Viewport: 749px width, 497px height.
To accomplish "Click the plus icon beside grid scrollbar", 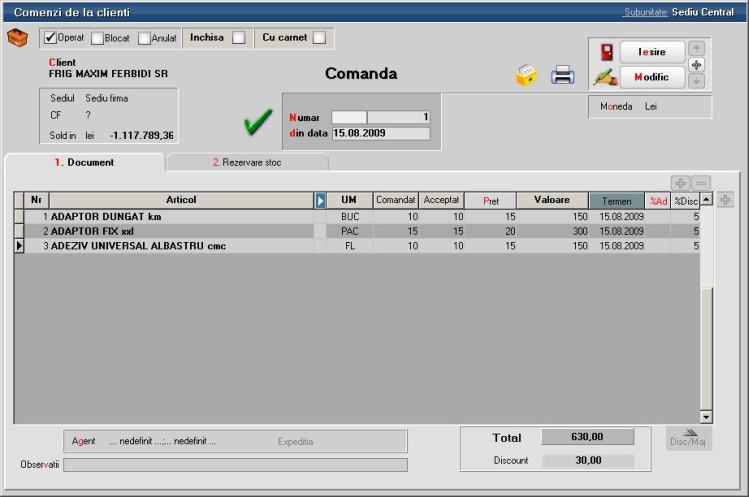I will click(725, 200).
